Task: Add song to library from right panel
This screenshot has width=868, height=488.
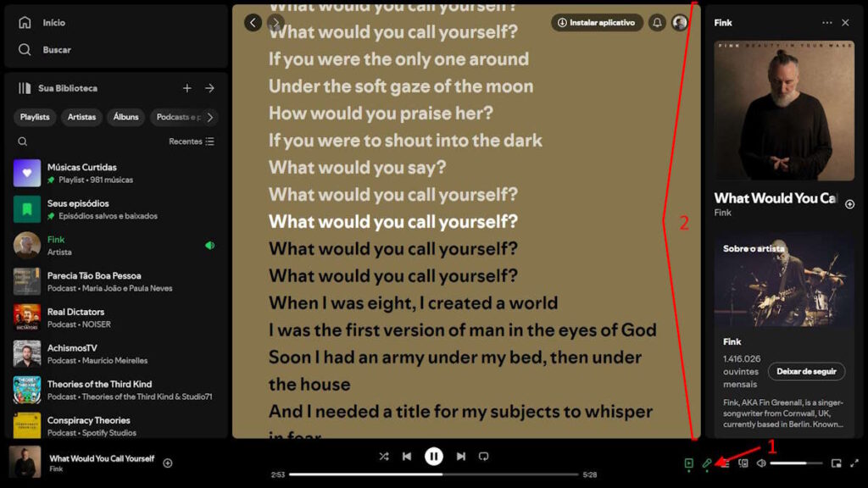Action: 849,204
